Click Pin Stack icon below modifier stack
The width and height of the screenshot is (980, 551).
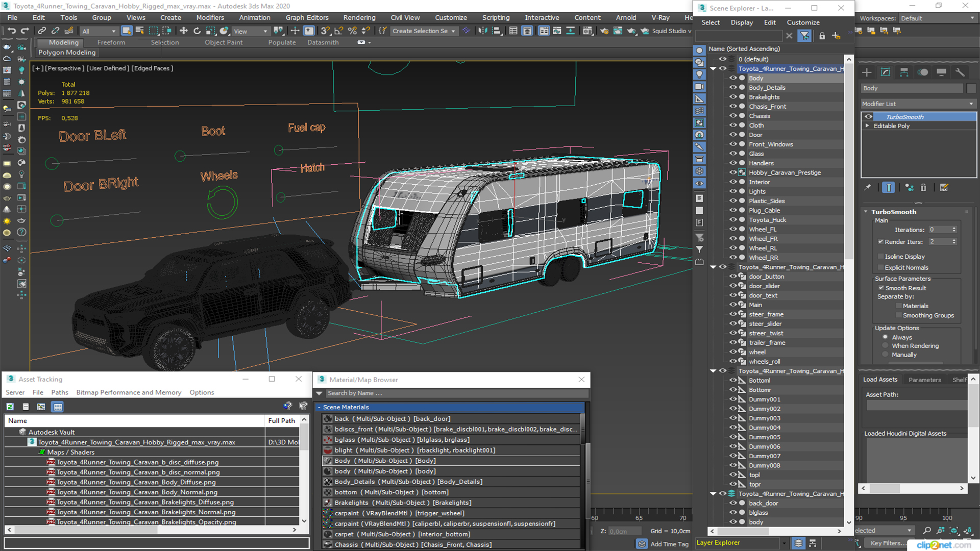click(x=867, y=188)
